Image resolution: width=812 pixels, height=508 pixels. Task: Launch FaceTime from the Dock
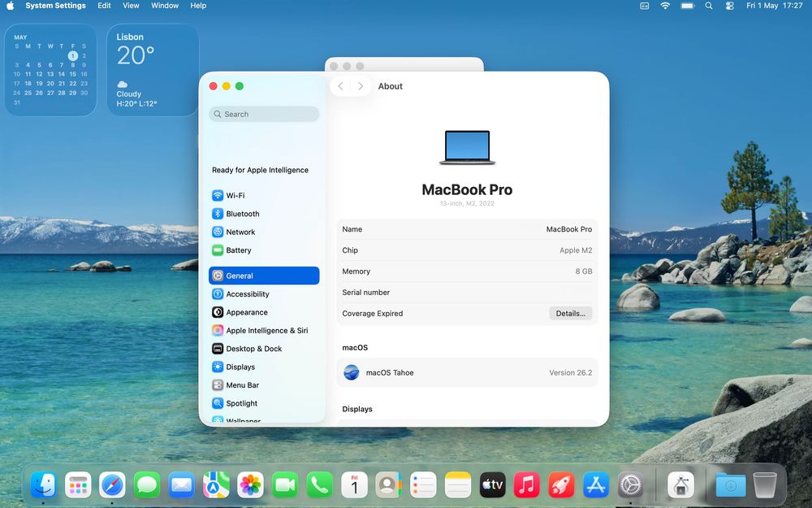[285, 485]
